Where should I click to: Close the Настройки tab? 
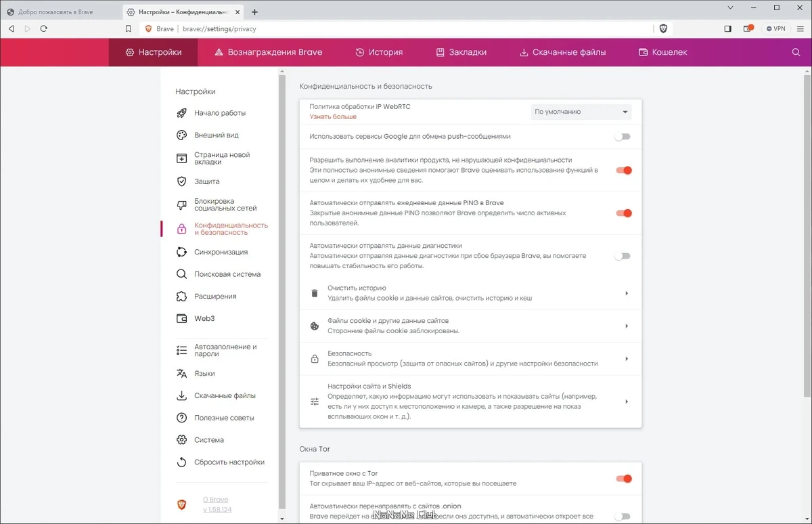(238, 12)
